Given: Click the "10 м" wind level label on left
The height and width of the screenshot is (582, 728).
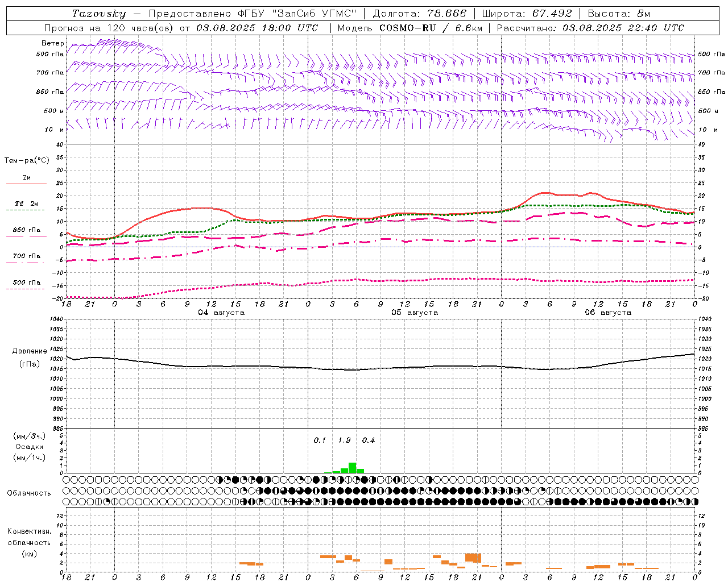Looking at the screenshot, I should point(55,130).
